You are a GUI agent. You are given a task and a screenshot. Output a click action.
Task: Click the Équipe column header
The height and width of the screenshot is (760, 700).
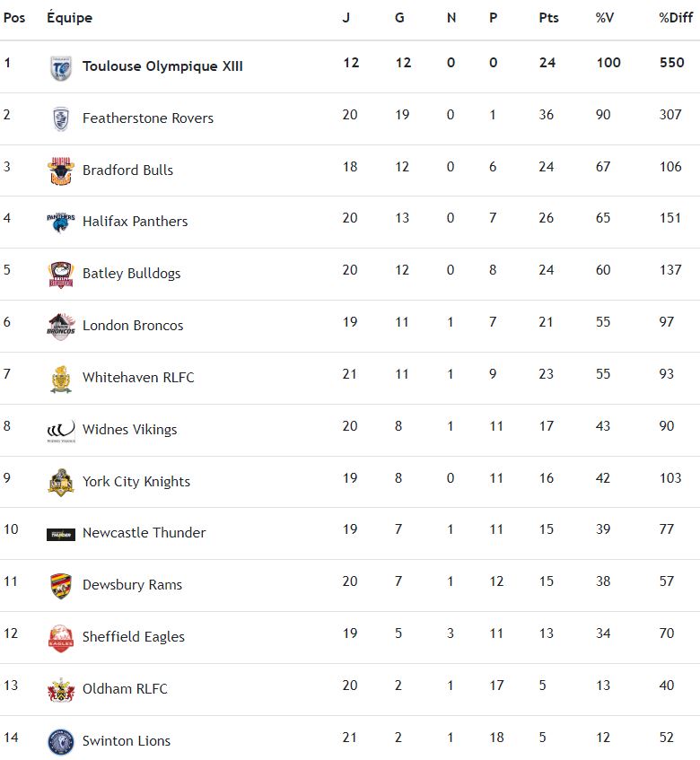pyautogui.click(x=69, y=18)
